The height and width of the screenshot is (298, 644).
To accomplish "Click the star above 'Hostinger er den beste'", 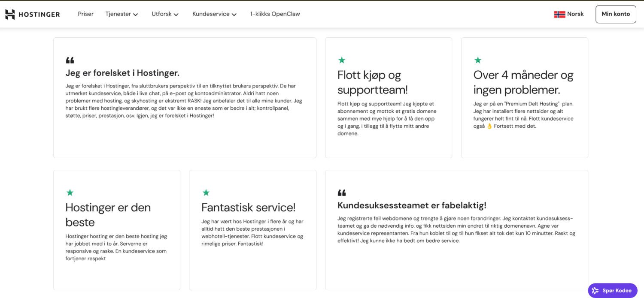I will coord(70,193).
